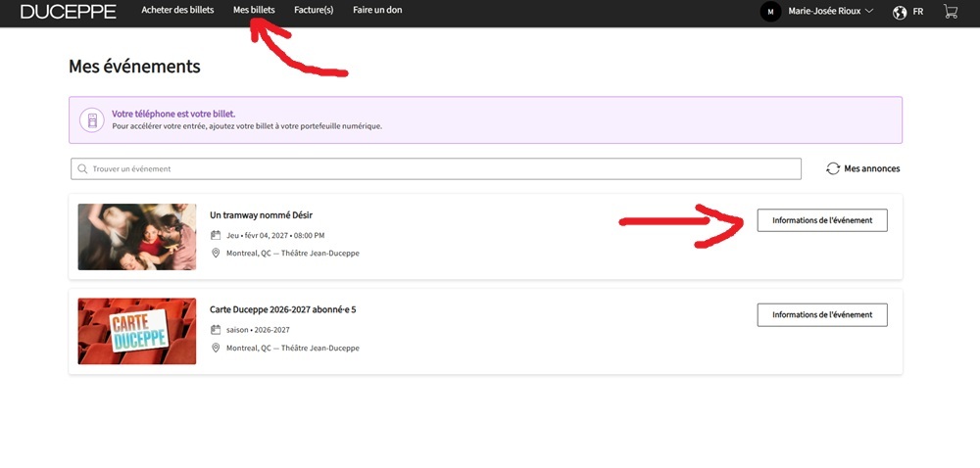Click the globe language icon
Viewport: 980px width, 468px height.
900,12
